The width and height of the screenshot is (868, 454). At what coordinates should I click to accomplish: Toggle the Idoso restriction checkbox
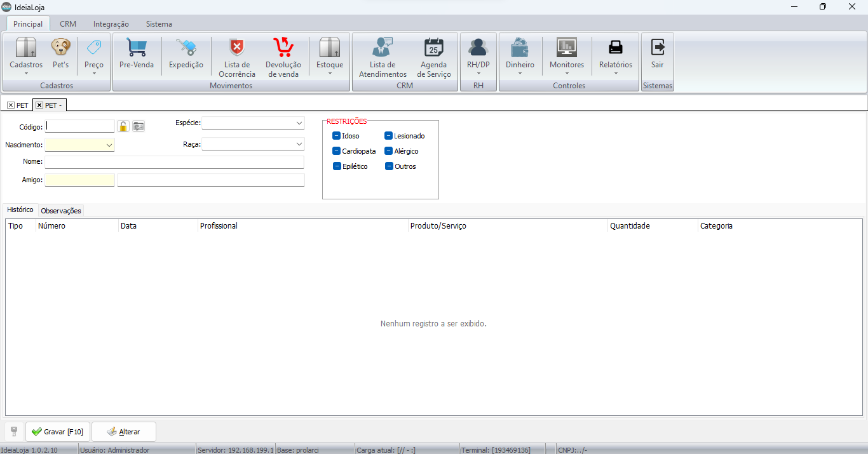(337, 136)
